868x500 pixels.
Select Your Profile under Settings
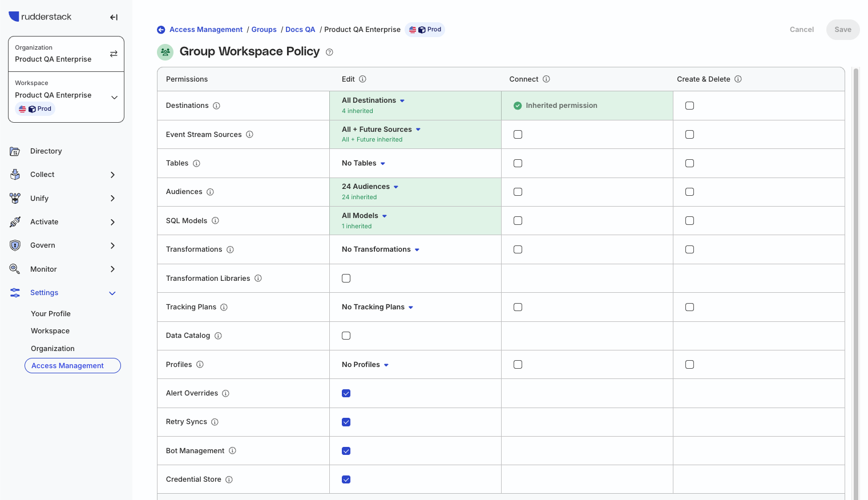coord(50,313)
